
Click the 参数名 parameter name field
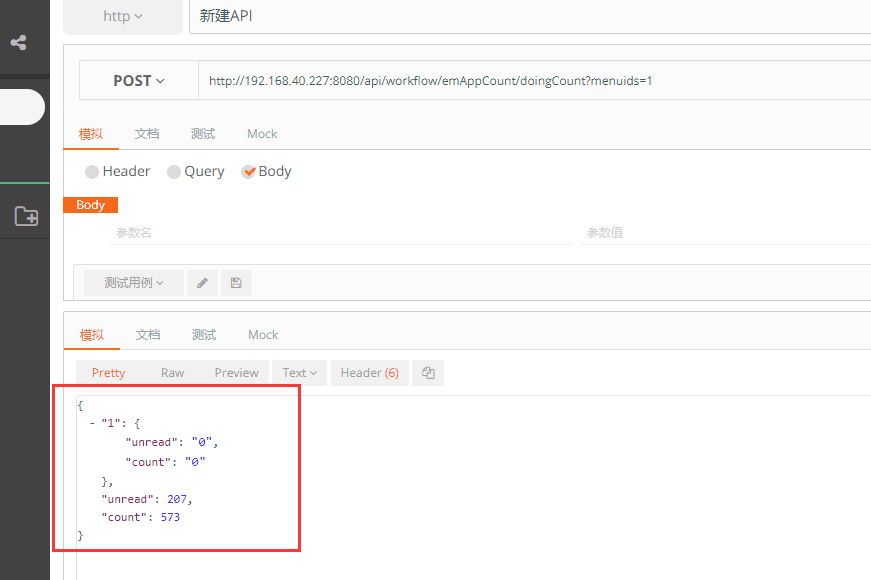(x=342, y=233)
